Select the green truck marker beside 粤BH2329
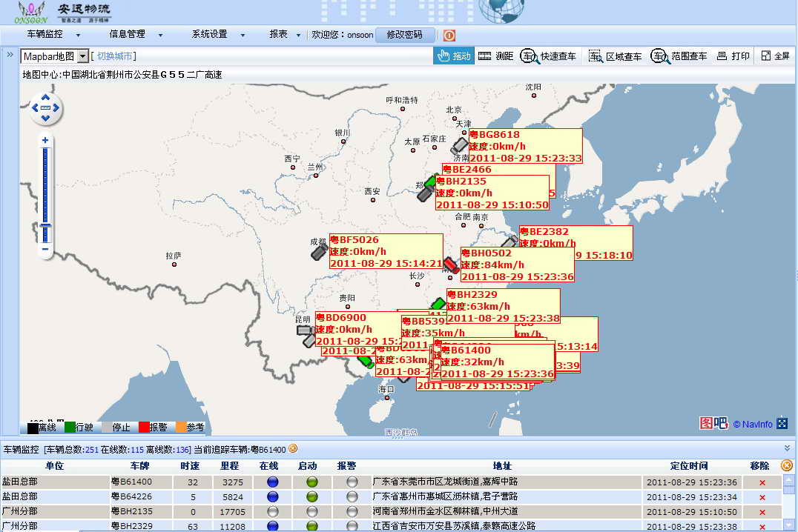 click(x=438, y=304)
